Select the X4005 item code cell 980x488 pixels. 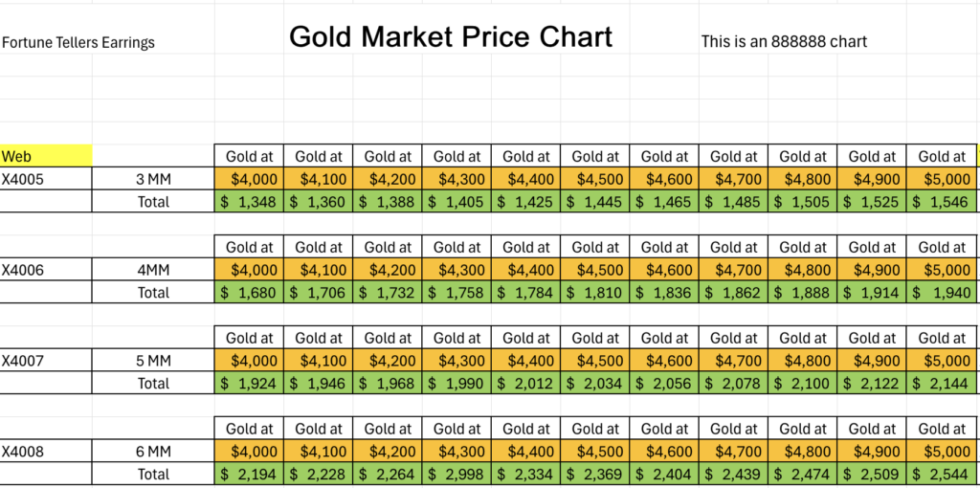(23, 179)
